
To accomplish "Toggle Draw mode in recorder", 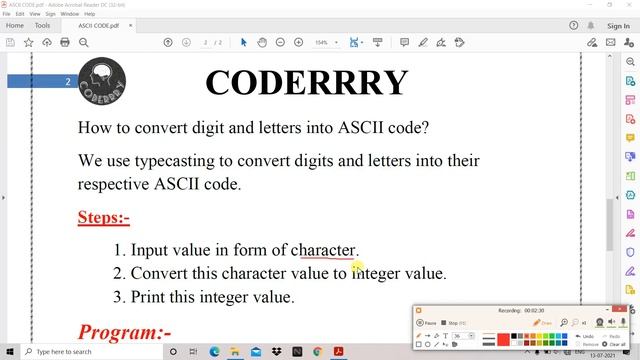I will pos(542,322).
